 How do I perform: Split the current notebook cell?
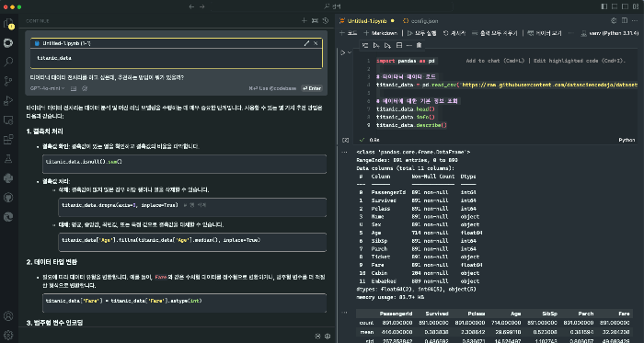click(398, 45)
